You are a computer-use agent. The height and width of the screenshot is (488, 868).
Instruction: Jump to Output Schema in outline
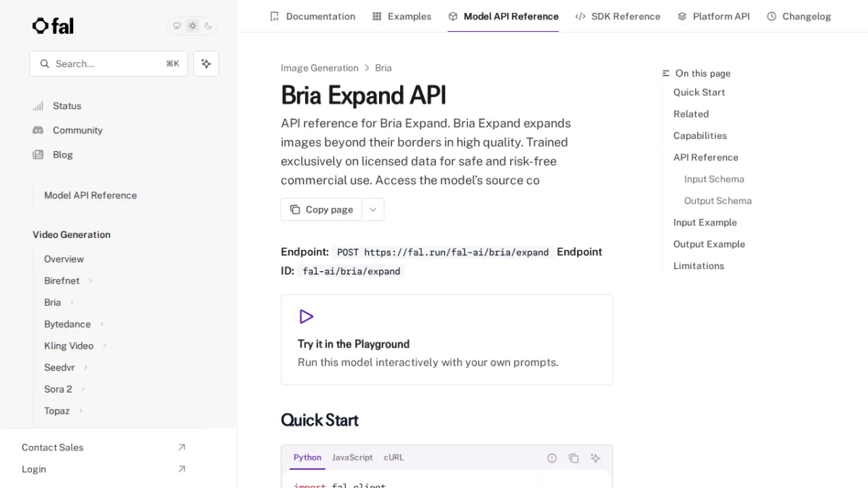click(x=718, y=201)
